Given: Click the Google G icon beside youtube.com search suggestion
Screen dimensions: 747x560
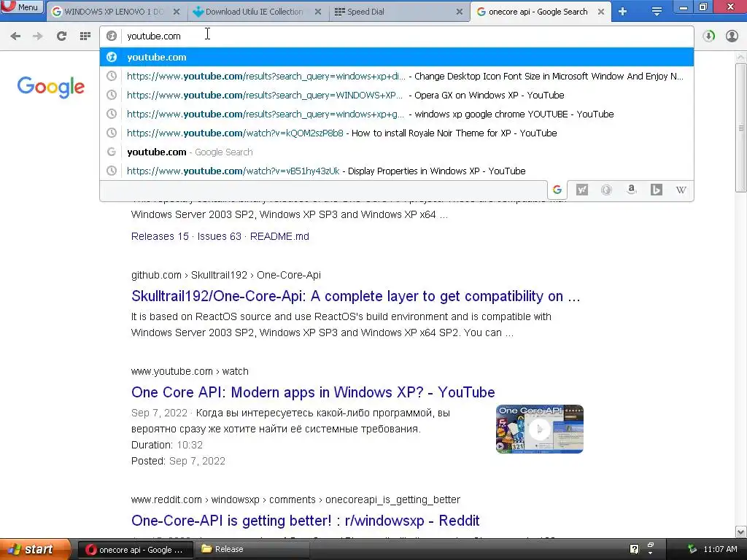Looking at the screenshot, I should click(x=112, y=152).
